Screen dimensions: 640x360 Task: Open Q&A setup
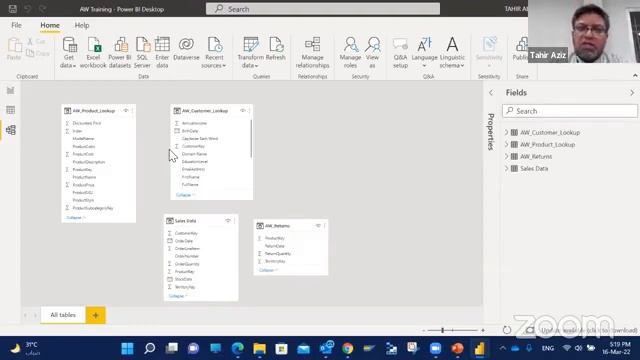coord(400,53)
